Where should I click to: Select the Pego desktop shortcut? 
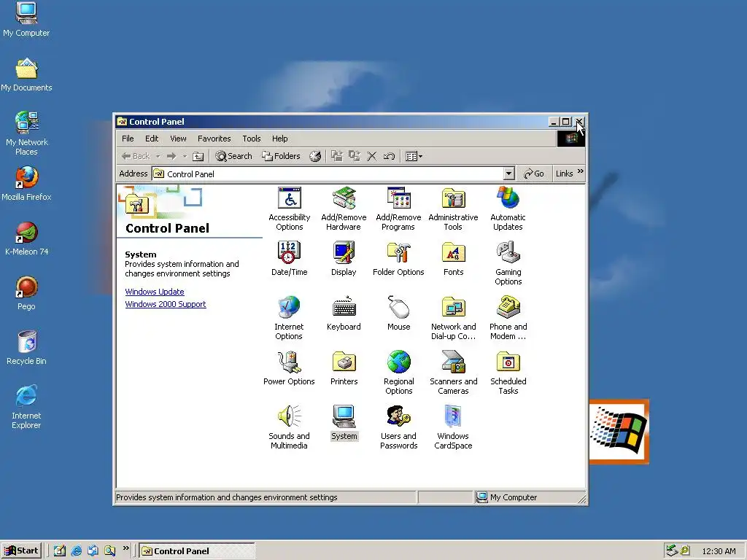pos(26,293)
